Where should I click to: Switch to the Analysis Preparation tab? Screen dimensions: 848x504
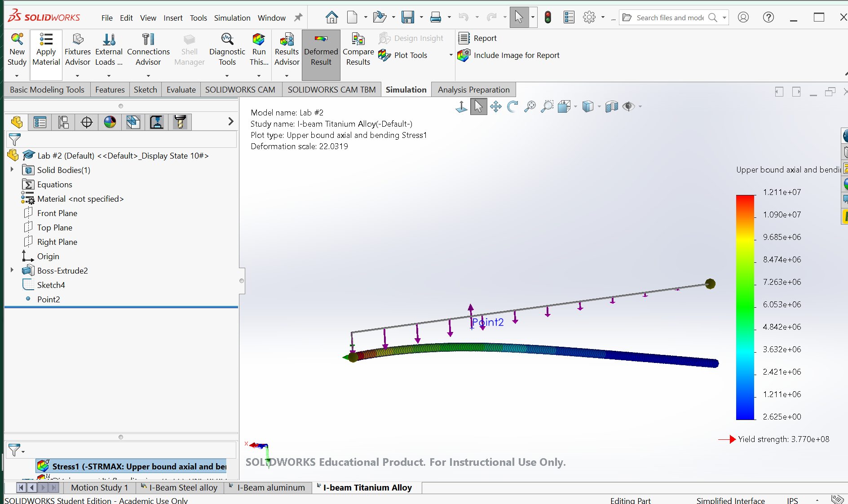point(473,89)
